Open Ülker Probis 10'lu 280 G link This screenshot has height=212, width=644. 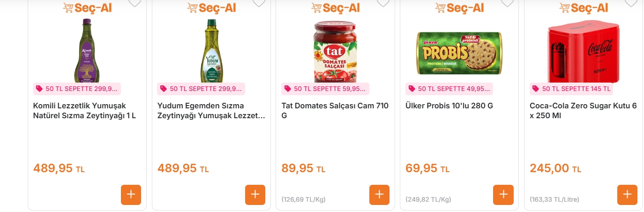[x=449, y=106]
